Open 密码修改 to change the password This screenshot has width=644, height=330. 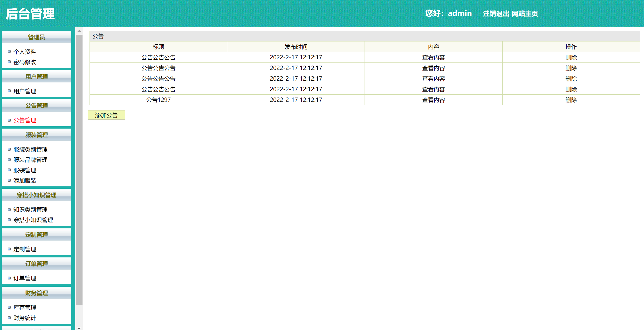(25, 62)
